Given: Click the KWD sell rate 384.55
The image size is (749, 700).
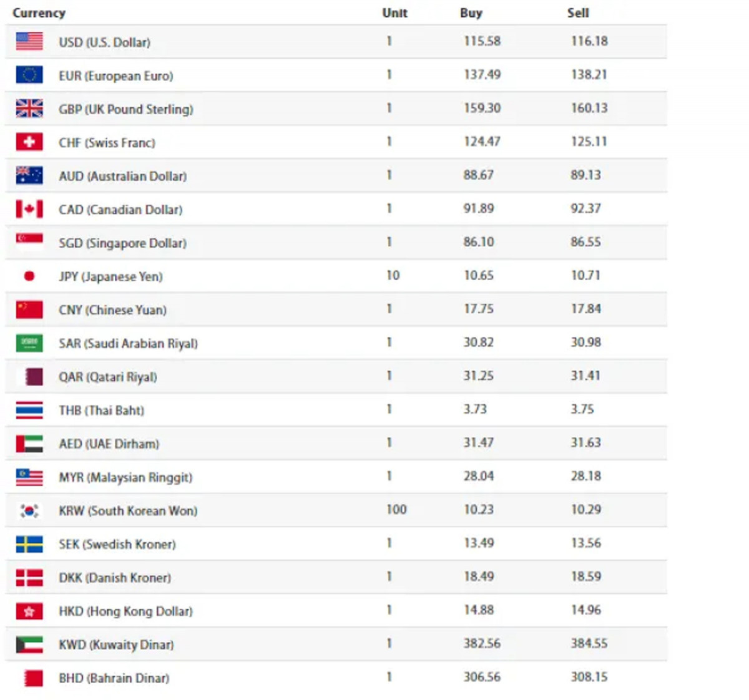Looking at the screenshot, I should pos(589,643).
